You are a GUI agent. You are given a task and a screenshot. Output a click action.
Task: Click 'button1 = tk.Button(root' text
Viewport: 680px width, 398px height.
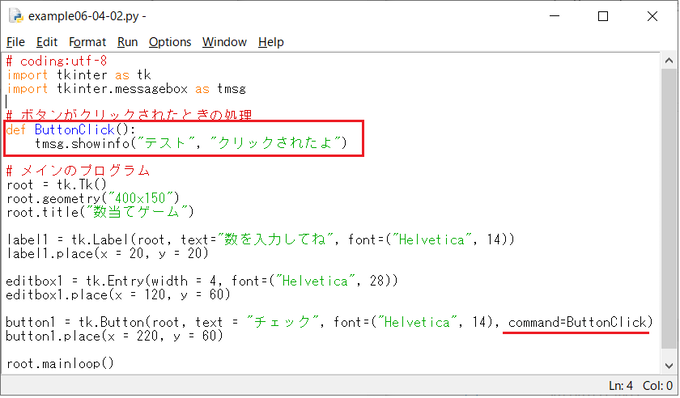pyautogui.click(x=96, y=323)
